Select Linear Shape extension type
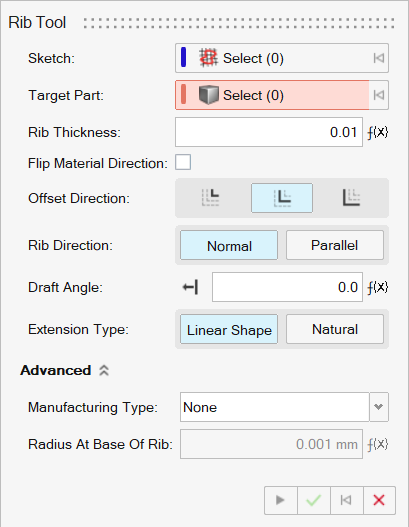The height and width of the screenshot is (527, 409). pyautogui.click(x=229, y=329)
